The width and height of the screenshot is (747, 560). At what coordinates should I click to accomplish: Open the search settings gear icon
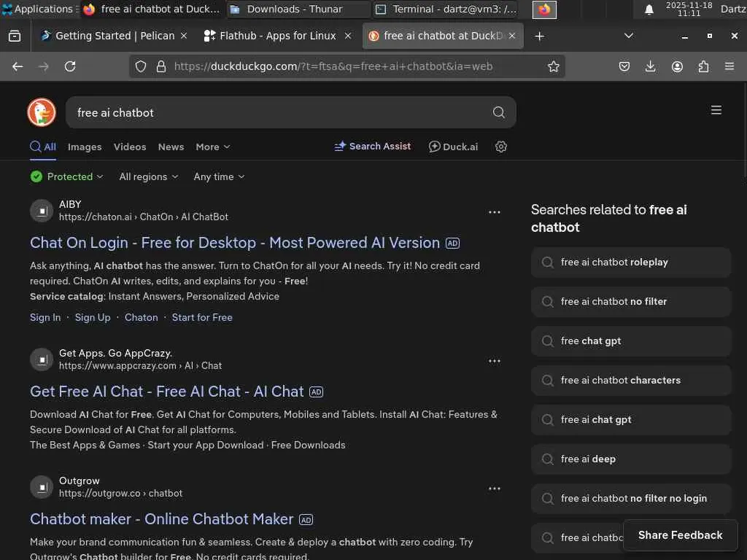[501, 147]
